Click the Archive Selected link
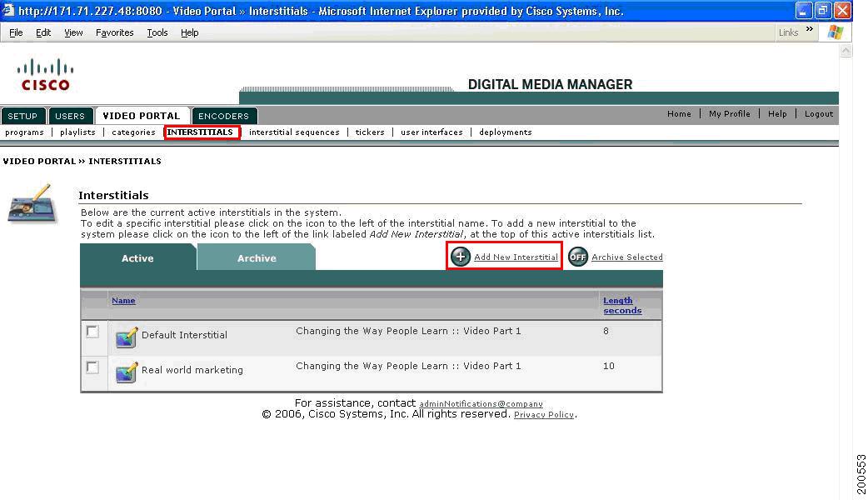This screenshot has height=500, width=868. point(627,257)
